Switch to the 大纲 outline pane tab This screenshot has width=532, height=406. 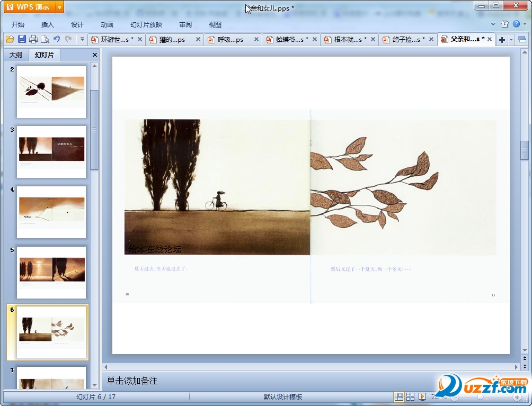[16, 55]
